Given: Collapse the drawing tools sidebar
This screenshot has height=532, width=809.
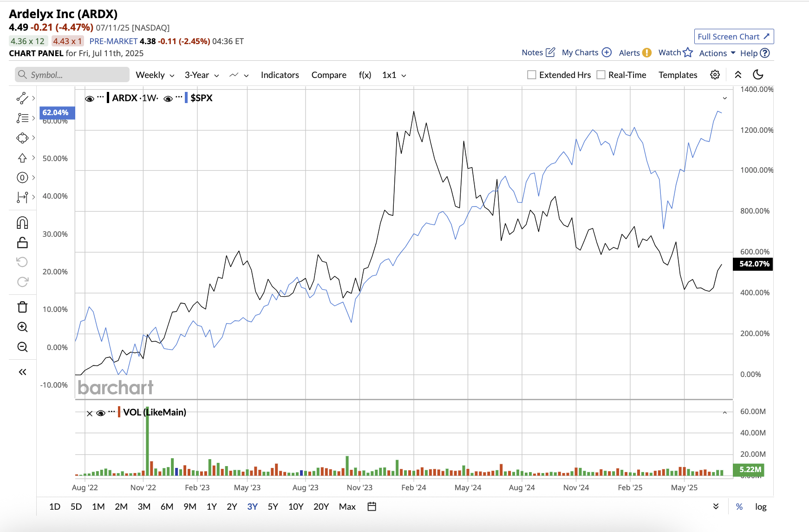Looking at the screenshot, I should pyautogui.click(x=22, y=372).
